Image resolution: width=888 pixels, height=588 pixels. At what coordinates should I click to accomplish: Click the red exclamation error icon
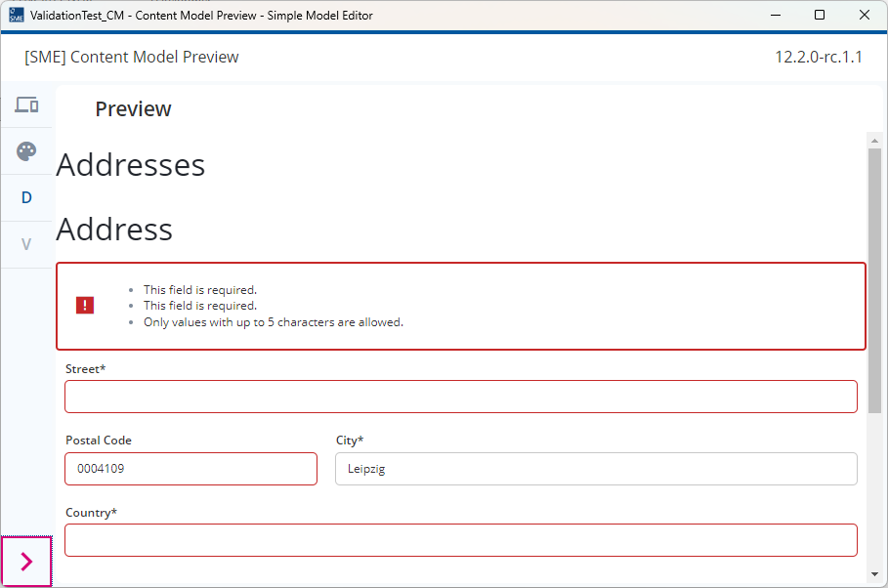85,306
